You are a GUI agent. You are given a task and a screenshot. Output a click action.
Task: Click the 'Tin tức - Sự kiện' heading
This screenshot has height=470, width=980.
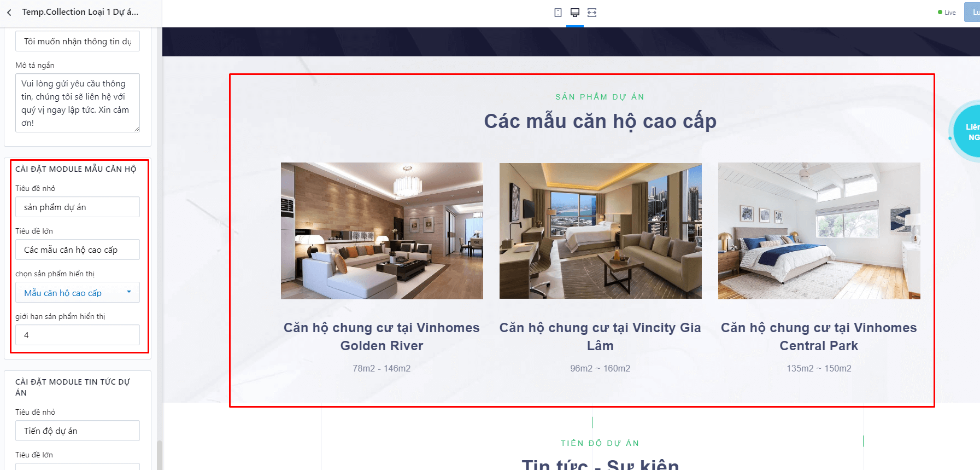point(600,465)
